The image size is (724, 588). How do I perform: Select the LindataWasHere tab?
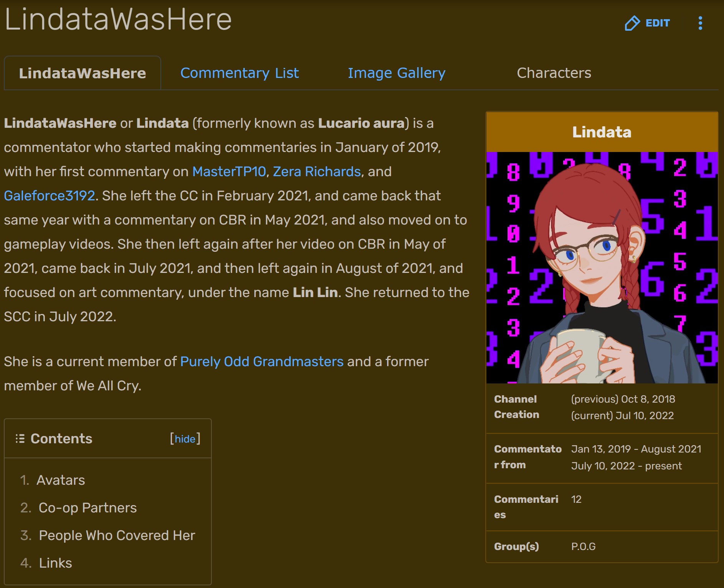(x=82, y=73)
